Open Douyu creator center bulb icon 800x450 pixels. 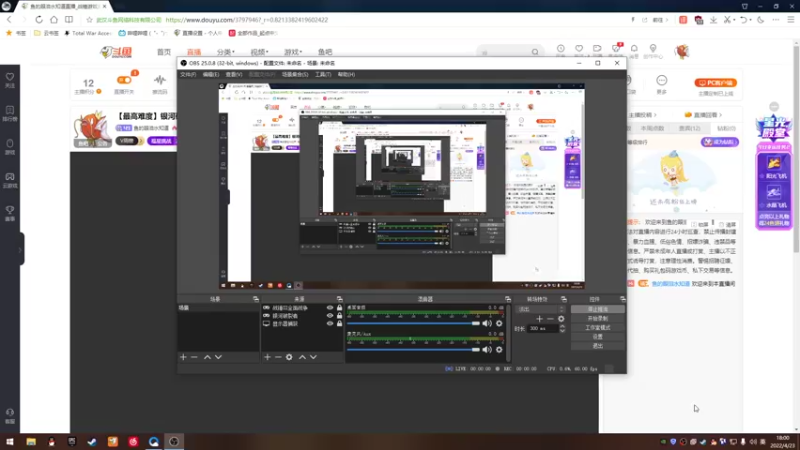[653, 49]
